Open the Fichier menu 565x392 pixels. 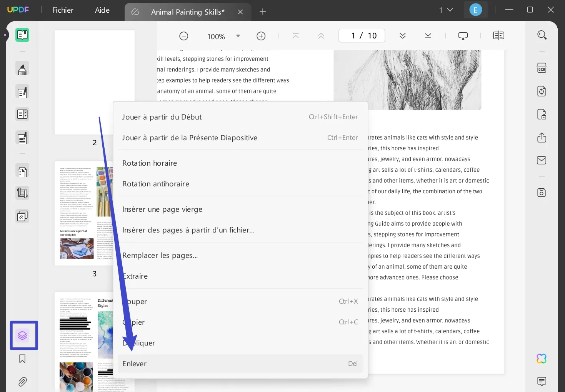point(63,10)
